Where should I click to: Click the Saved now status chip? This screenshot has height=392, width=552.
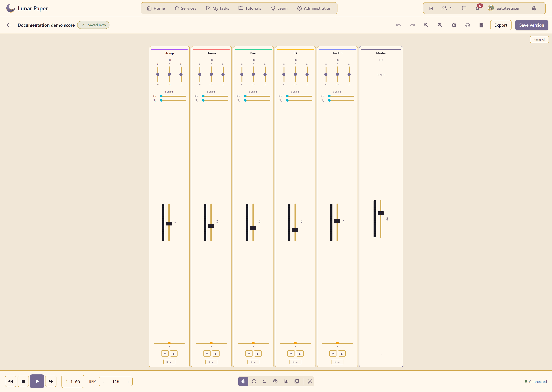(x=93, y=25)
